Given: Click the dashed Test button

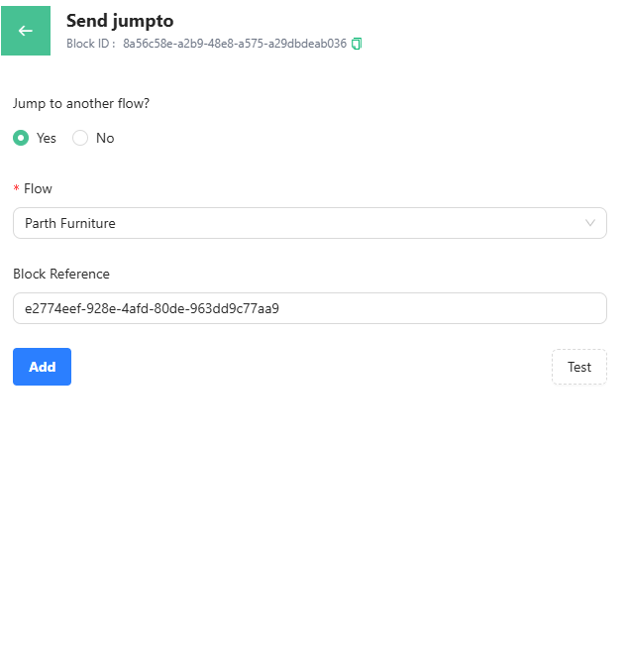Looking at the screenshot, I should click(x=578, y=367).
